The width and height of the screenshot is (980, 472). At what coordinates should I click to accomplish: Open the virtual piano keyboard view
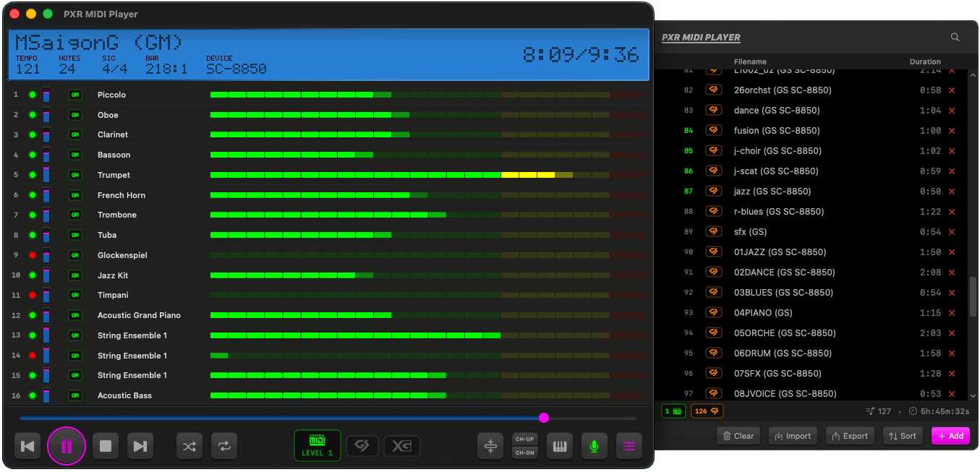click(x=560, y=446)
